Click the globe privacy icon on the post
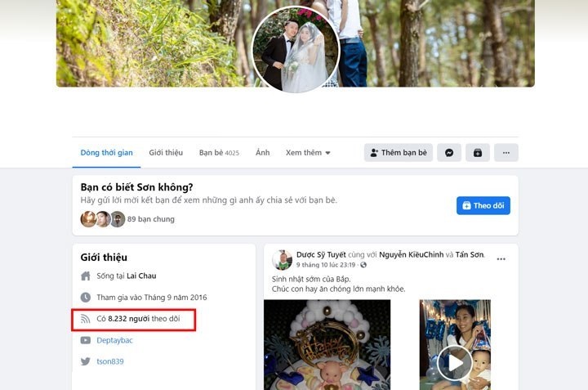 tap(363, 265)
